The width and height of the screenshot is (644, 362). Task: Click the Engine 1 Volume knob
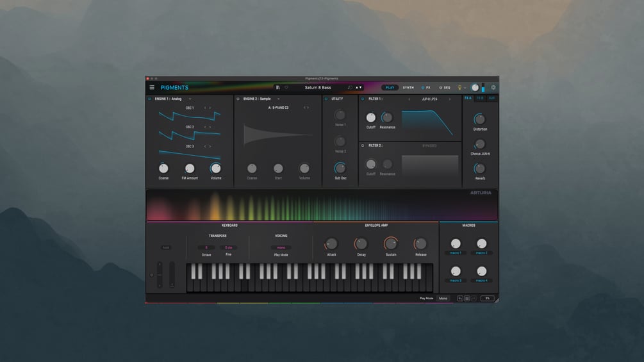point(215,169)
